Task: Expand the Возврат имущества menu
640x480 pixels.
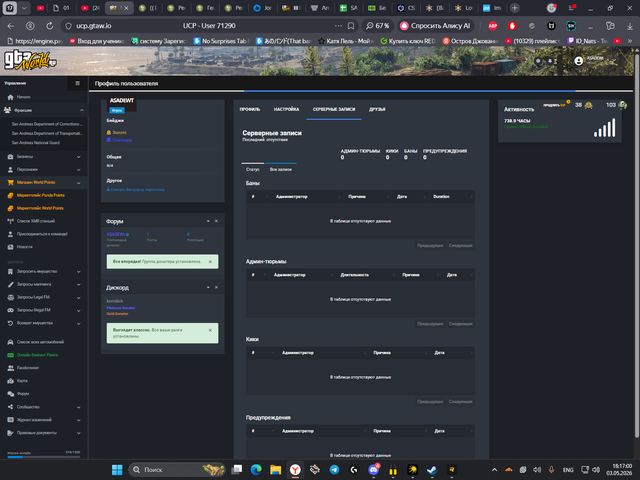Action: pyautogui.click(x=78, y=323)
